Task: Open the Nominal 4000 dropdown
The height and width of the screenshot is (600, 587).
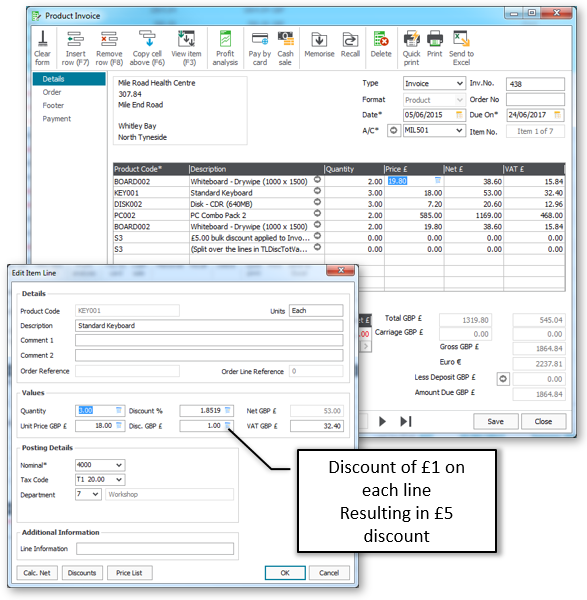Action: point(119,465)
